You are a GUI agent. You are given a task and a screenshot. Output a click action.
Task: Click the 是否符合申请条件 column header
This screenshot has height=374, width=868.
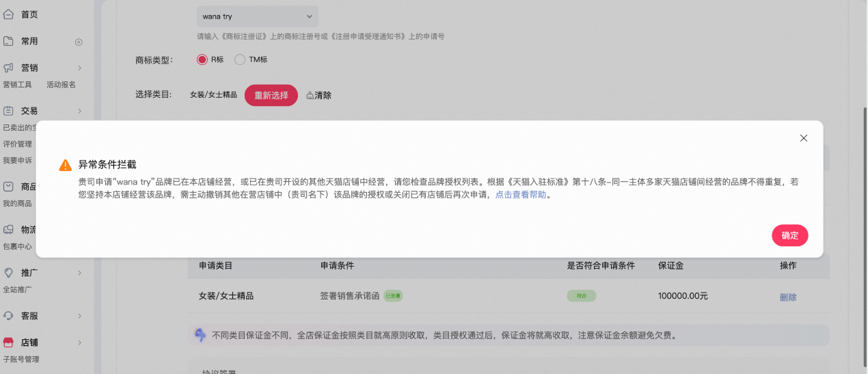tap(601, 265)
